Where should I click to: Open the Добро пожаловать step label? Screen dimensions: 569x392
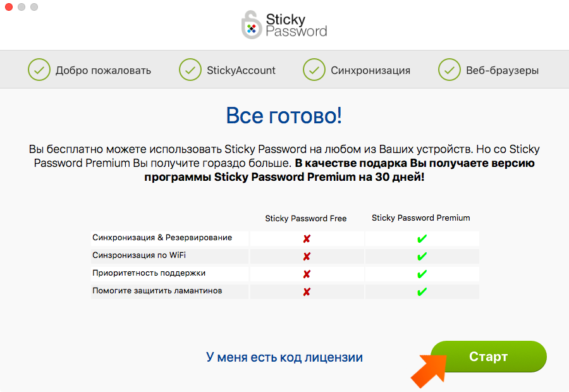[x=103, y=70]
